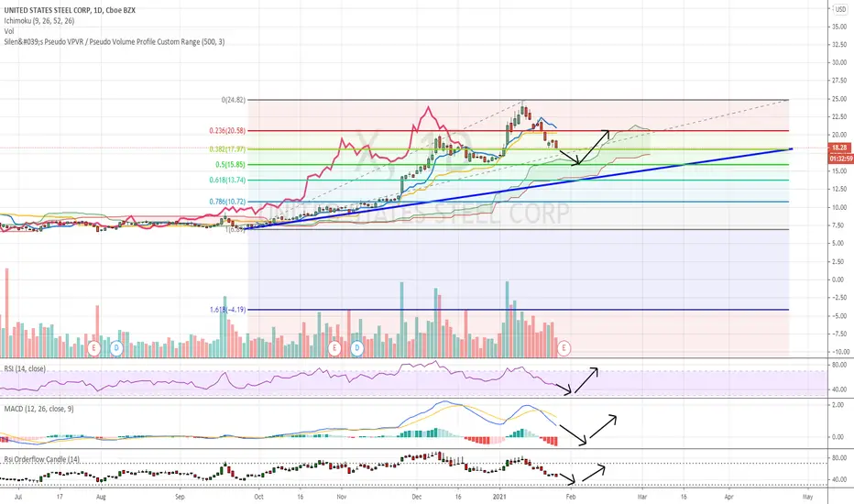Image resolution: width=854 pixels, height=504 pixels.
Task: Click the 2021 year label on time axis
Action: pos(499,497)
